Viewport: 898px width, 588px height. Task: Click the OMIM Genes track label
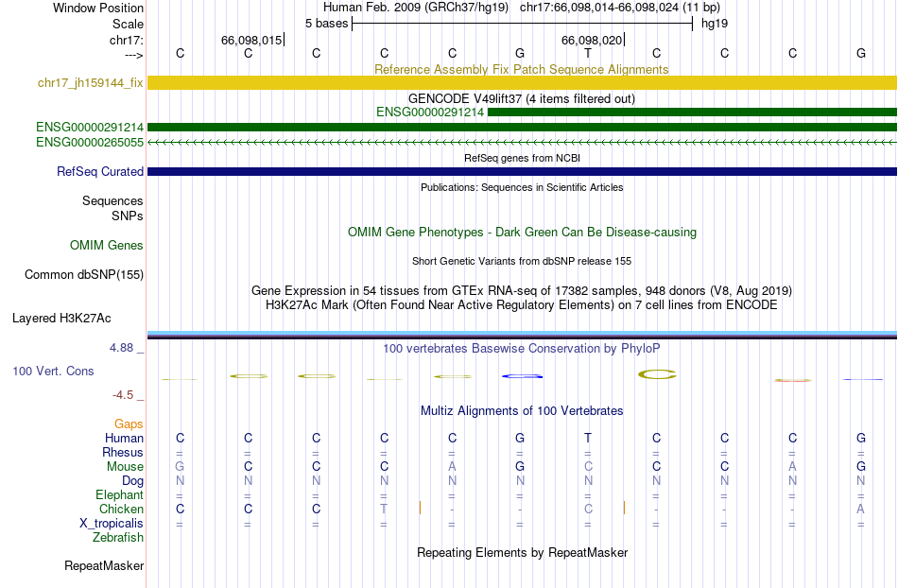point(107,245)
